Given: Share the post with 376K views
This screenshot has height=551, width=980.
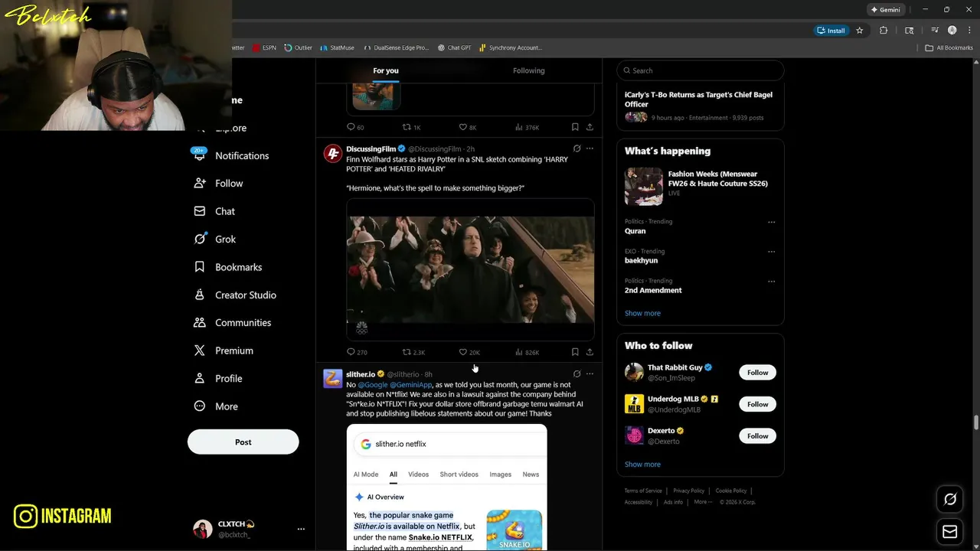Looking at the screenshot, I should (x=590, y=127).
